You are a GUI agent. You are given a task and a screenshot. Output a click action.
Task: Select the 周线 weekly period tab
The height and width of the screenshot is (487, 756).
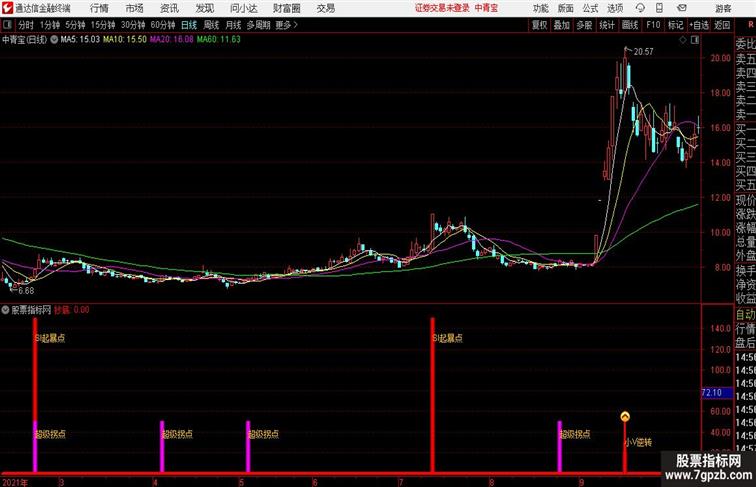[x=211, y=25]
